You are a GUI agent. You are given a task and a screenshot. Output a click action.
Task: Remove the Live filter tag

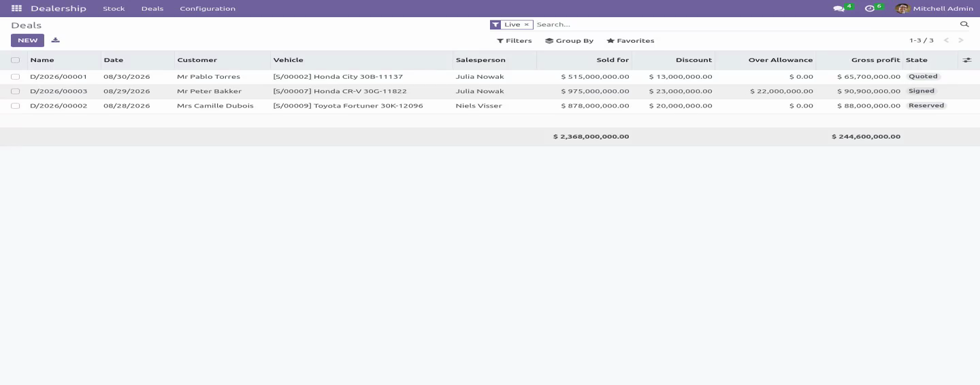(526, 24)
